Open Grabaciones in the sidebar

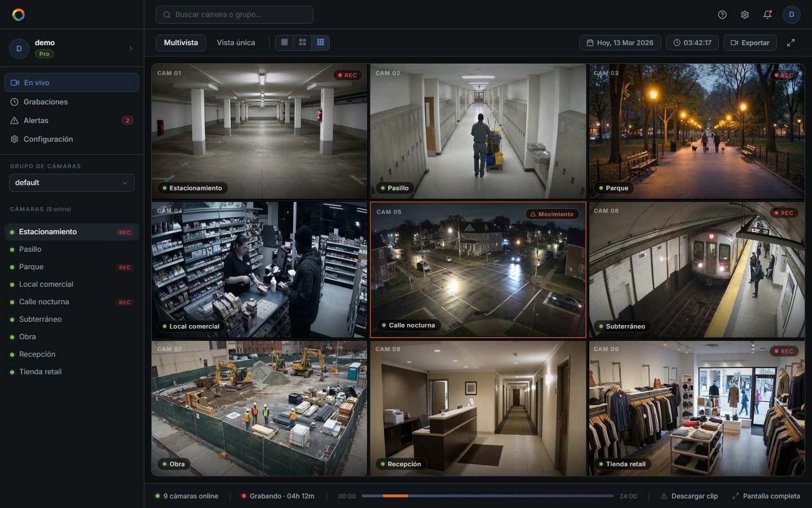(x=46, y=102)
